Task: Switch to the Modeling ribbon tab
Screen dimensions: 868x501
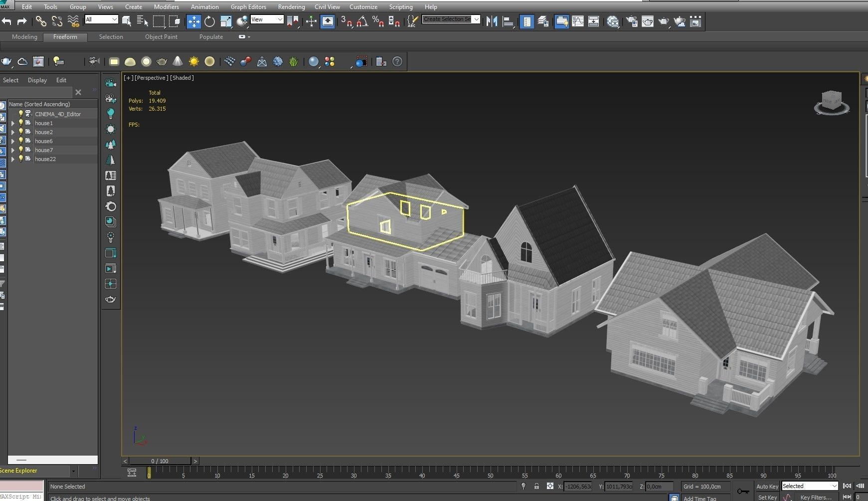Action: point(24,37)
